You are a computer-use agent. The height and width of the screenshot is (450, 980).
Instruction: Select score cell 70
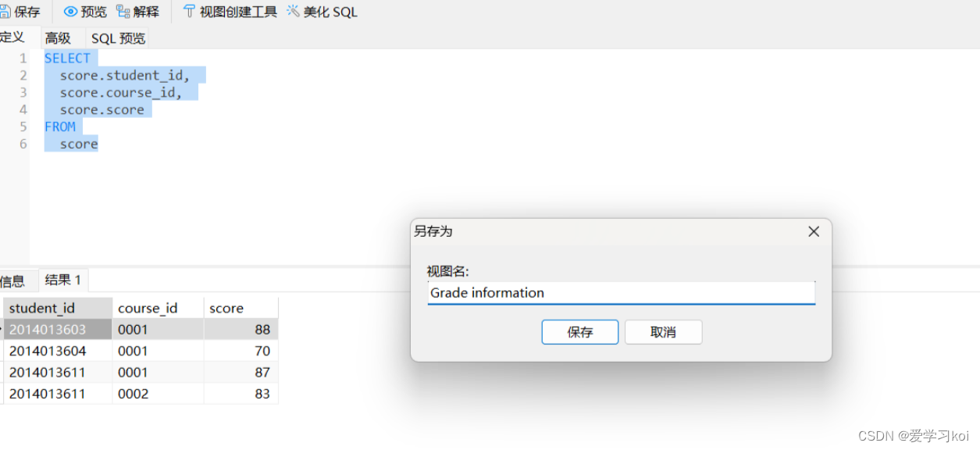pos(241,351)
